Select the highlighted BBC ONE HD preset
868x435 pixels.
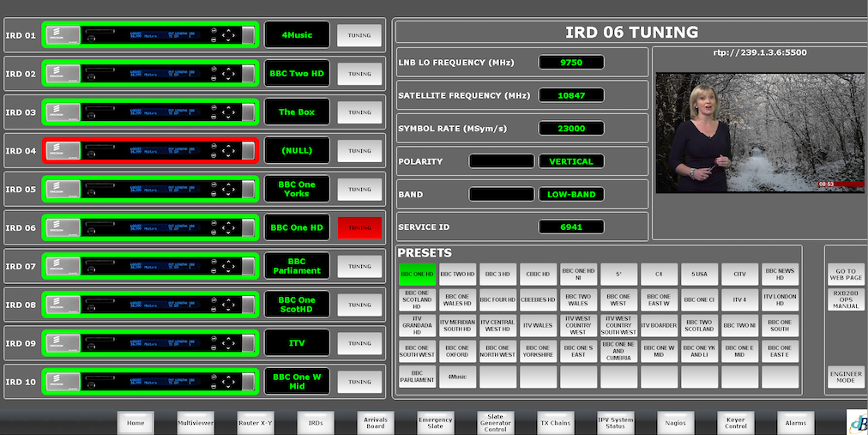[x=418, y=274]
